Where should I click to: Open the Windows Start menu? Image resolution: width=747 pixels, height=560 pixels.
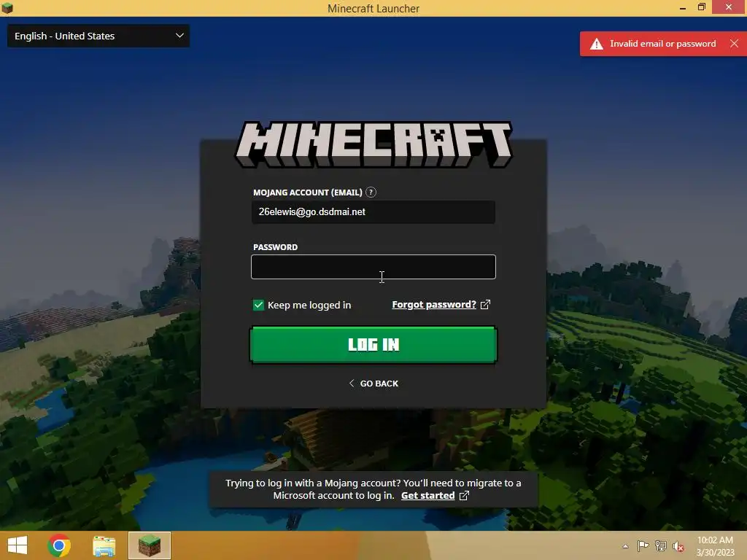click(18, 545)
